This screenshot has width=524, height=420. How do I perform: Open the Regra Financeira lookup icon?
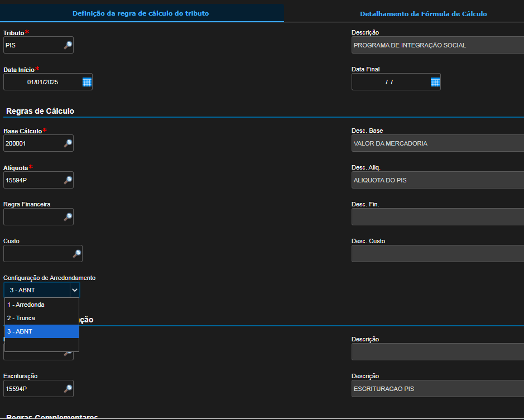[x=68, y=217]
